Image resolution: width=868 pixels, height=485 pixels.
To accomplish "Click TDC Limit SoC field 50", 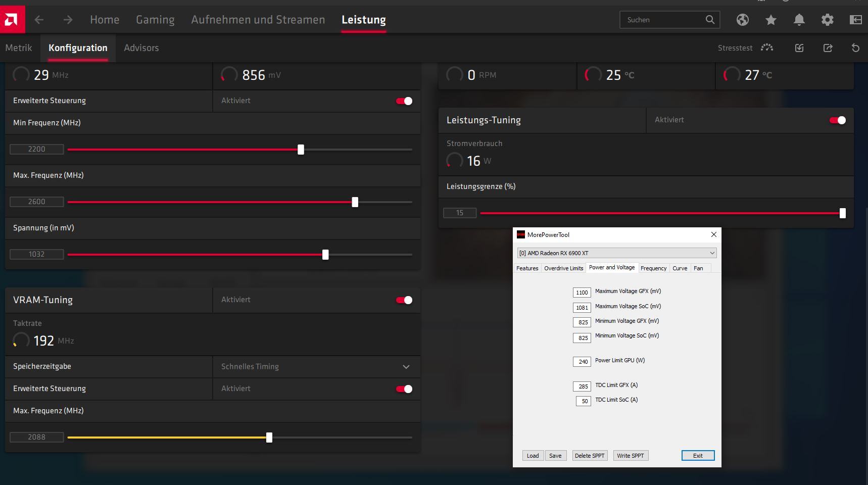I will coord(584,401).
